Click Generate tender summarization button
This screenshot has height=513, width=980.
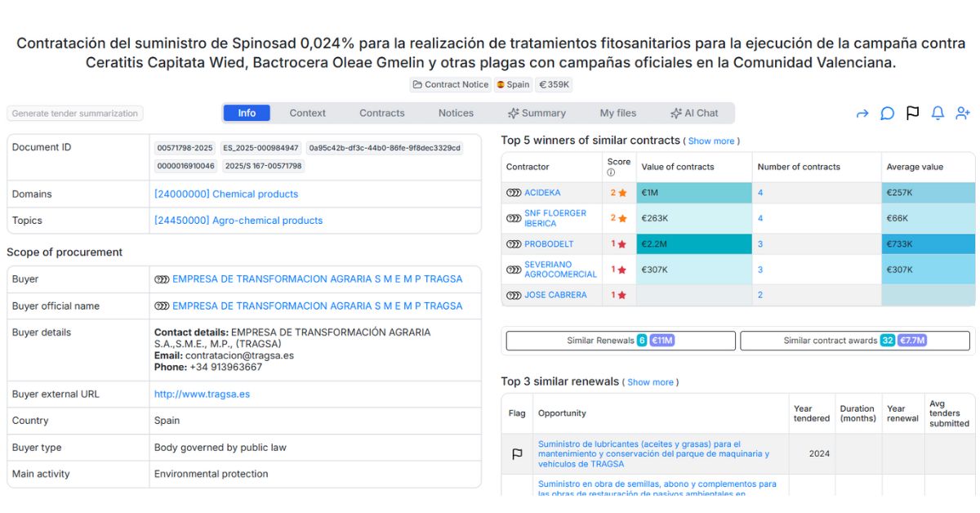pos(75,114)
